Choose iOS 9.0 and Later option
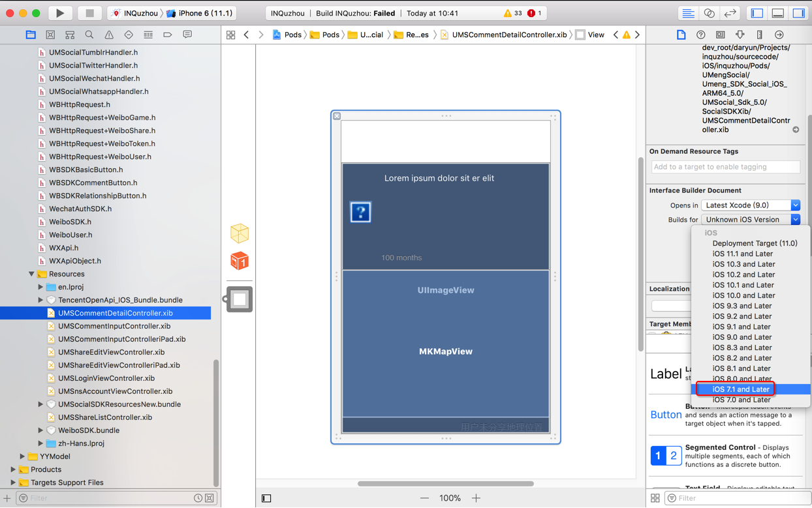Screen dimensions: 812x508 tap(742, 337)
